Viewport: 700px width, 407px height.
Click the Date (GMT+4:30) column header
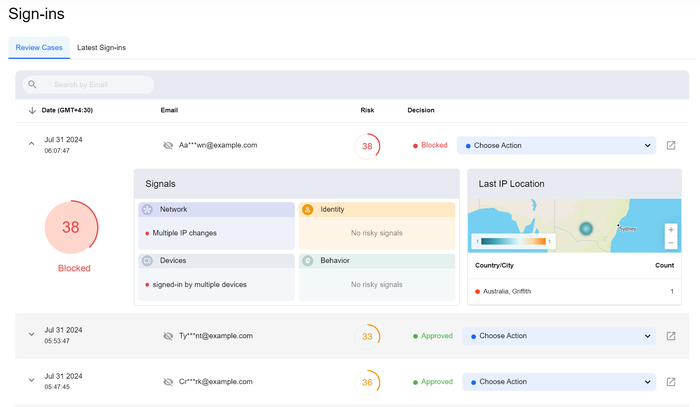pyautogui.click(x=67, y=110)
